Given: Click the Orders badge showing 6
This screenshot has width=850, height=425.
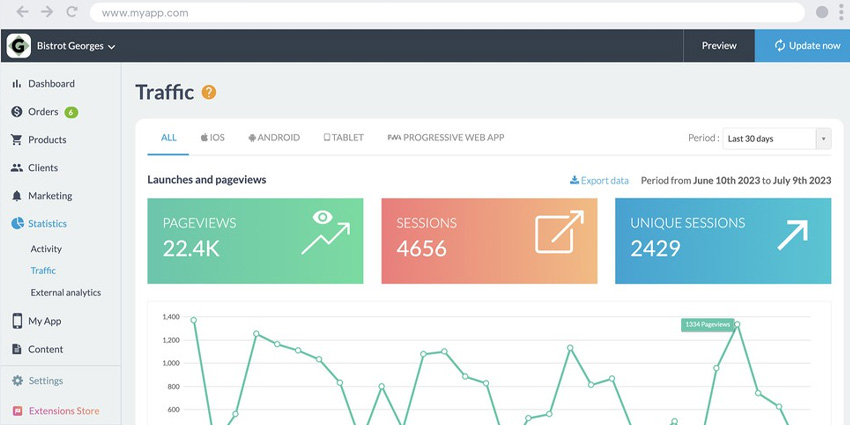Looking at the screenshot, I should coord(71,112).
